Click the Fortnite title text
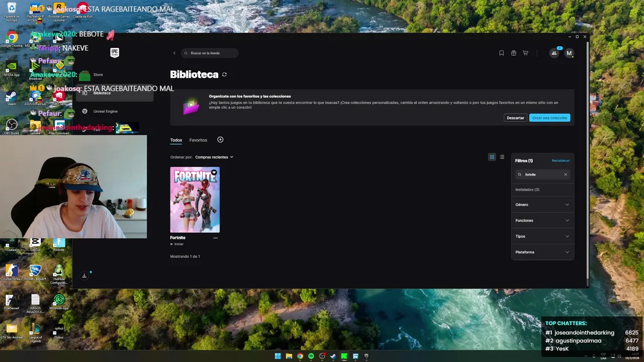 [x=178, y=238]
